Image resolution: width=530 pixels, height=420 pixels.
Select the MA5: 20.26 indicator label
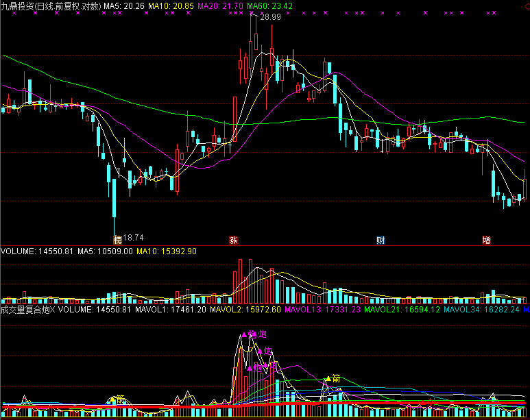[124, 5]
